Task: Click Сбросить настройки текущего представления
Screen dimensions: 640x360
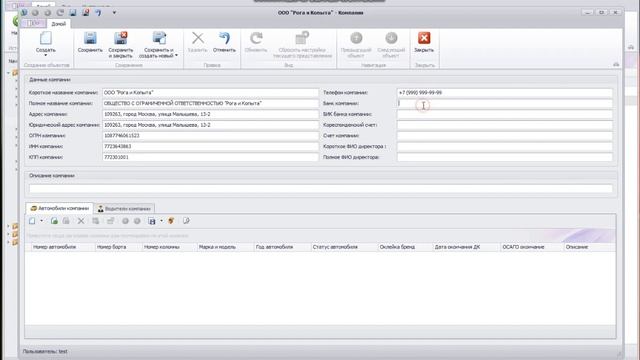Action: 302,44
